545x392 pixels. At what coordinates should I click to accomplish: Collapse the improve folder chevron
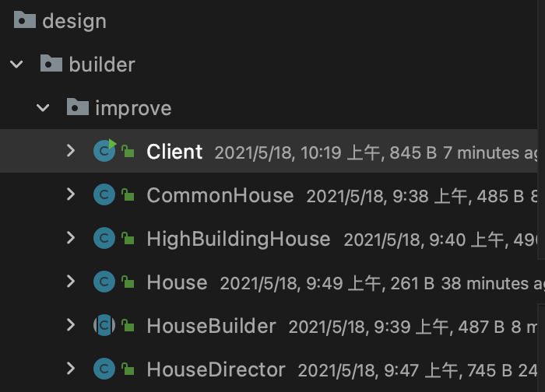point(43,107)
